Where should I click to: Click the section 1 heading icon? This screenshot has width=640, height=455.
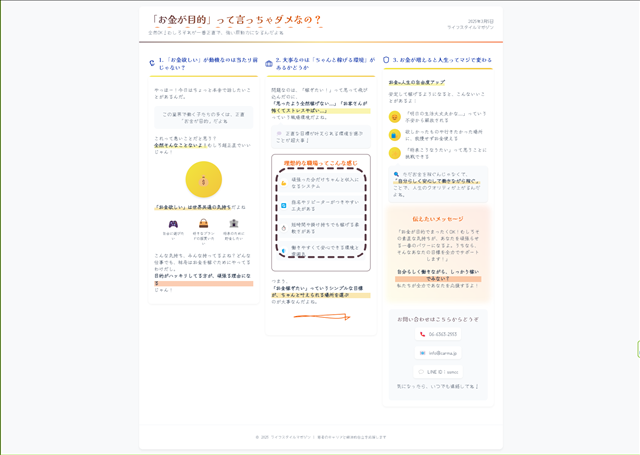(x=152, y=63)
